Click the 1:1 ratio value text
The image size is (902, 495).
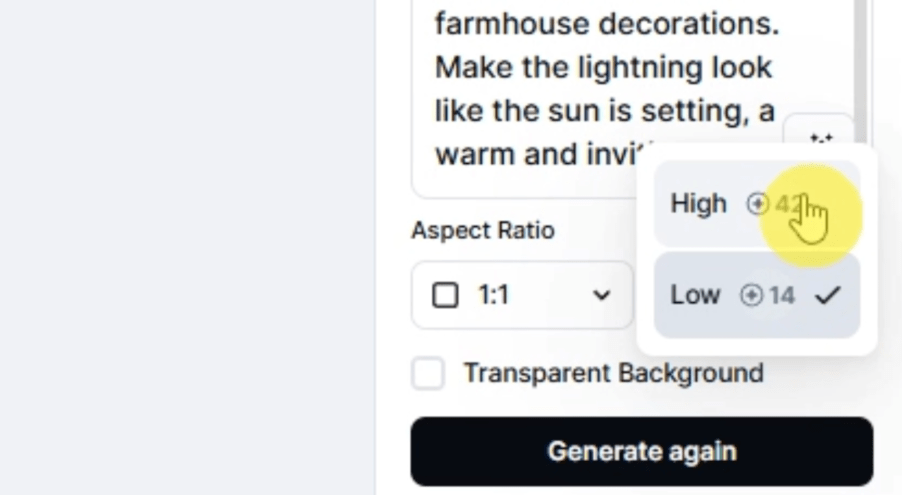493,295
